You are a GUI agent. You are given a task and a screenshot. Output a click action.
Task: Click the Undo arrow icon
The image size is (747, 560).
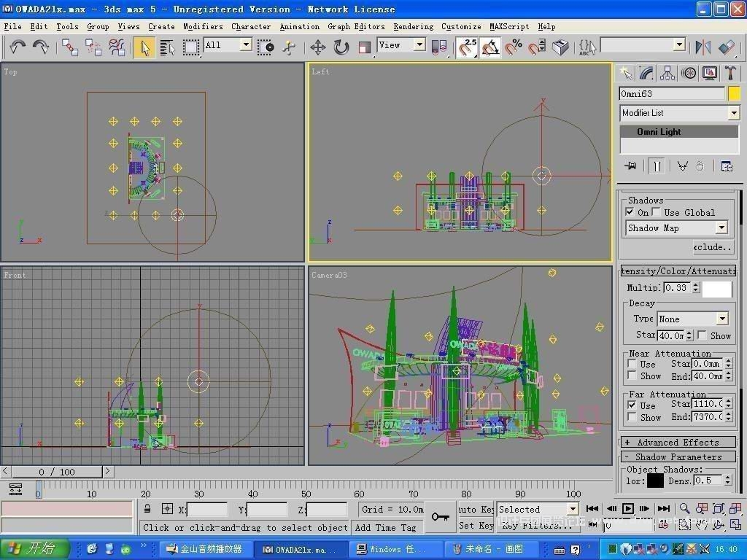[x=18, y=47]
